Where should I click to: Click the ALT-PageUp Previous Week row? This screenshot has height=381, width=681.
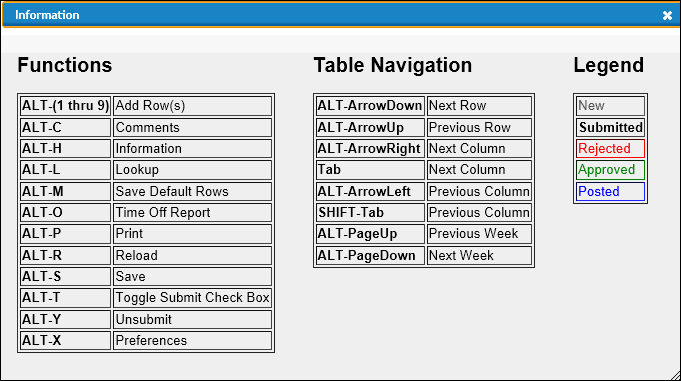tap(424, 234)
